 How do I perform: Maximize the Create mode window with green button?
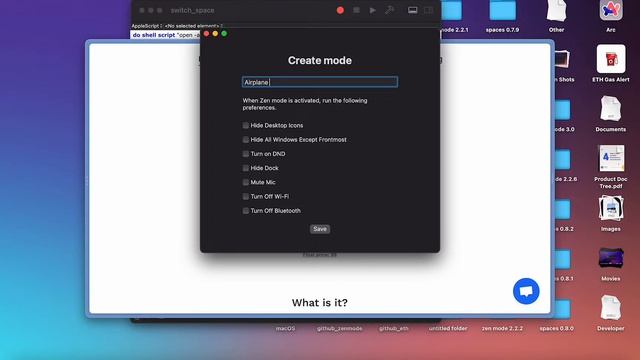click(224, 34)
